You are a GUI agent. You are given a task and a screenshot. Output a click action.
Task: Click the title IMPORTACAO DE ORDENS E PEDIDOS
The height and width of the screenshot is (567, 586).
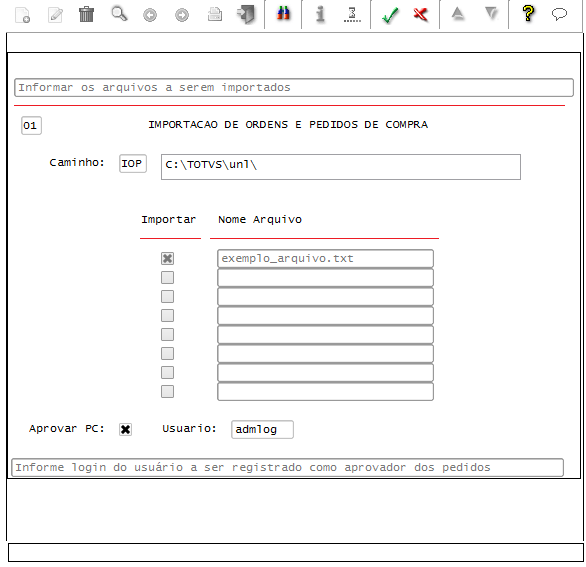click(x=288, y=124)
